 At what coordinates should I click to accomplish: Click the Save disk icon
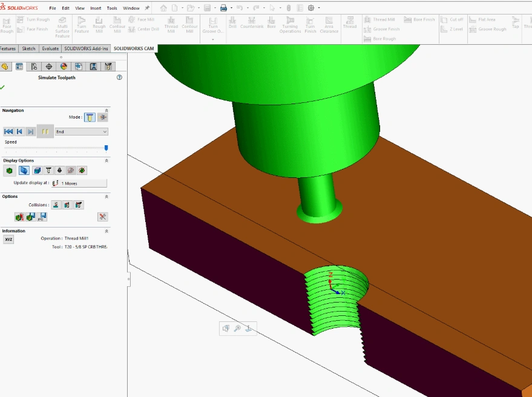click(208, 8)
